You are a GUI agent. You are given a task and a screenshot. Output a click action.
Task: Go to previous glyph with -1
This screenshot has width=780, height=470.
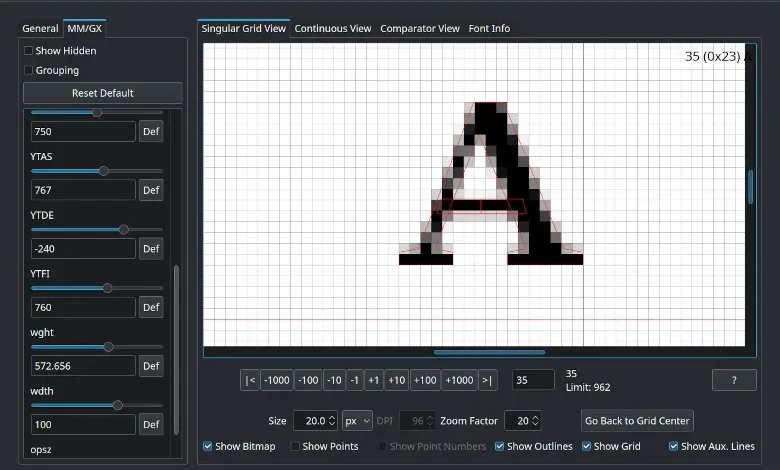point(355,380)
